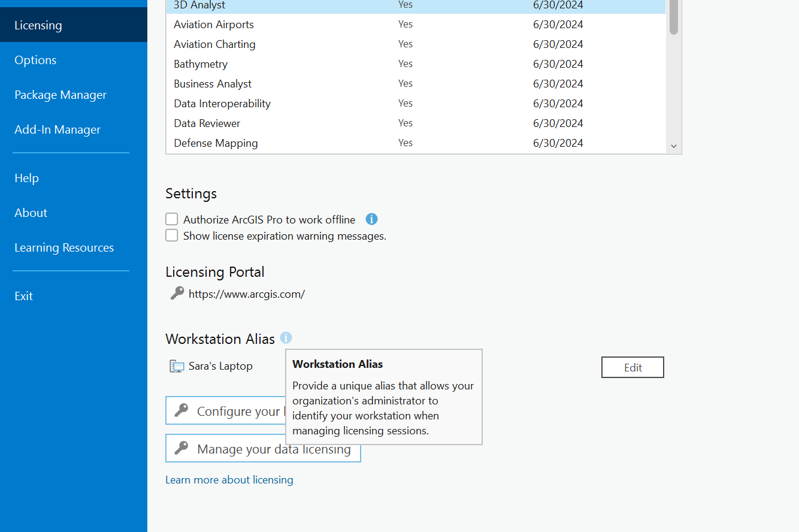Image resolution: width=799 pixels, height=532 pixels.
Task: Click the 6/30/2024 date for Business Analyst
Action: [x=558, y=84]
